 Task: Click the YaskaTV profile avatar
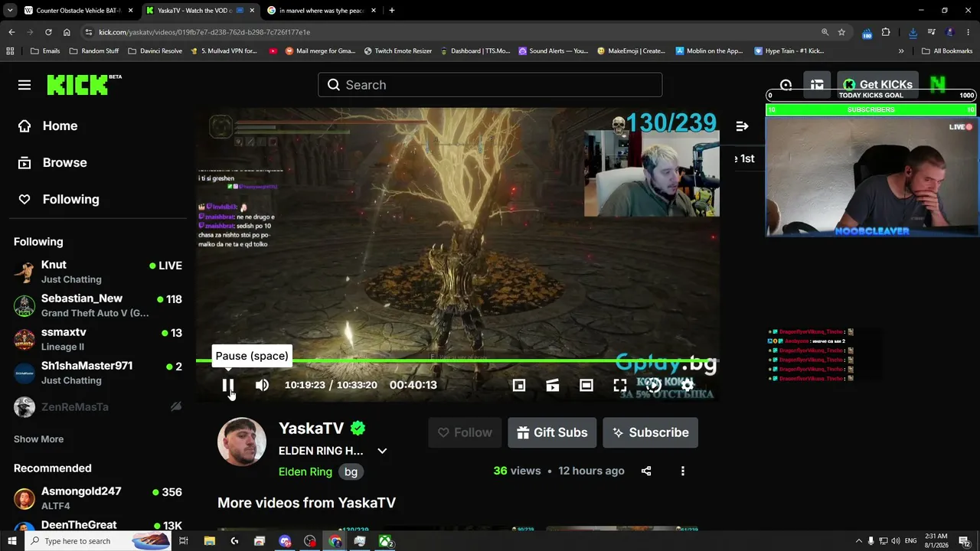tap(242, 442)
